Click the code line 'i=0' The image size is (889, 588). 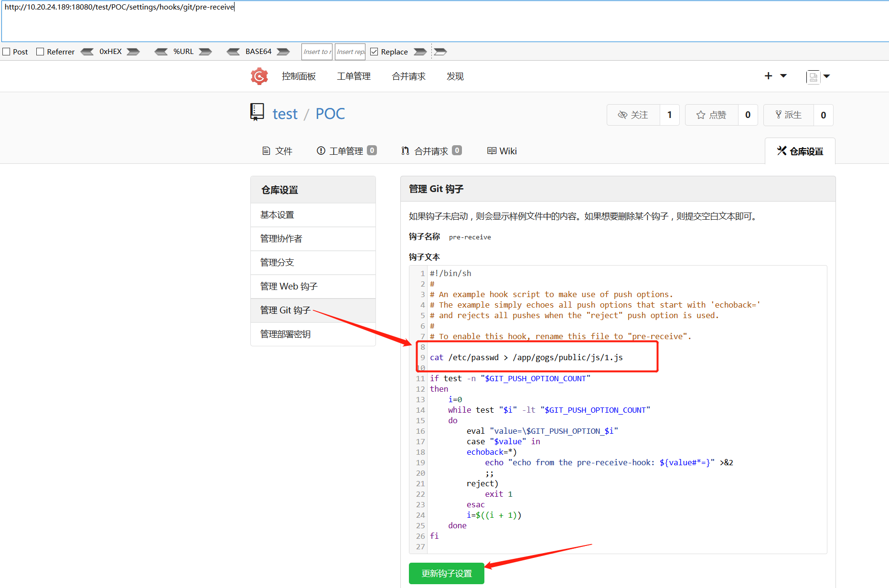(x=455, y=399)
